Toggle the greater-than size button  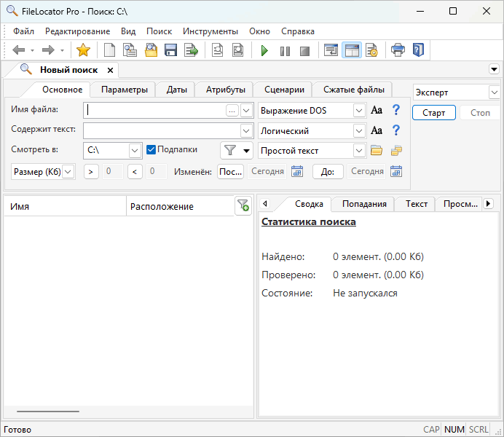pos(91,172)
